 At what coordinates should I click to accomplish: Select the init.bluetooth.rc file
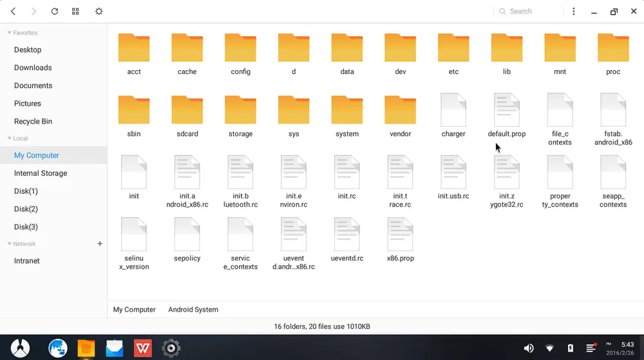[241, 182]
